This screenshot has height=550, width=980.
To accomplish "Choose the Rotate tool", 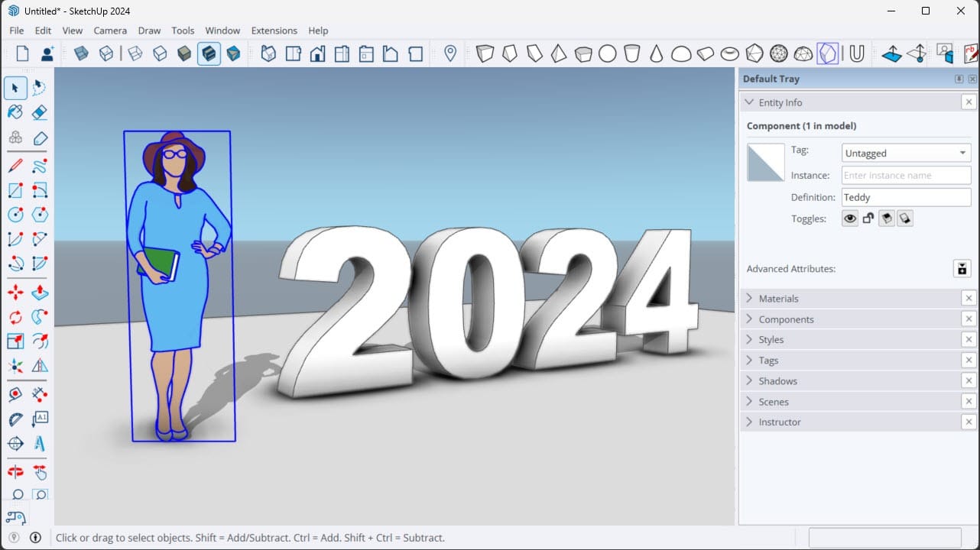I will click(15, 317).
